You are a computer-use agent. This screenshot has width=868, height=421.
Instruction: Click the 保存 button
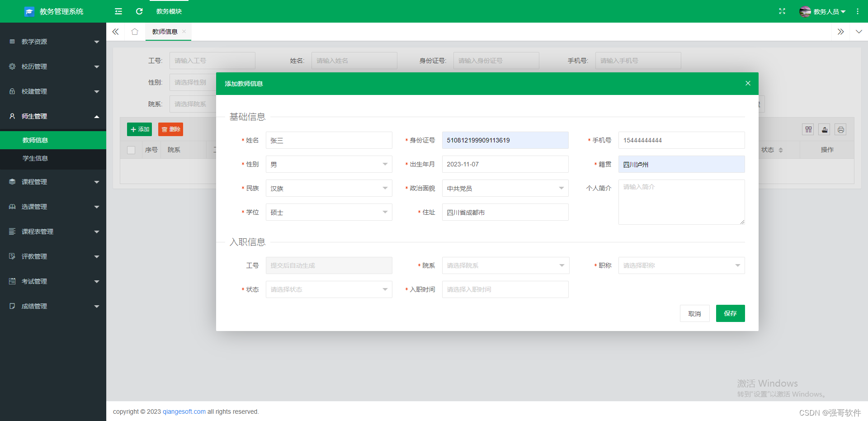click(730, 313)
